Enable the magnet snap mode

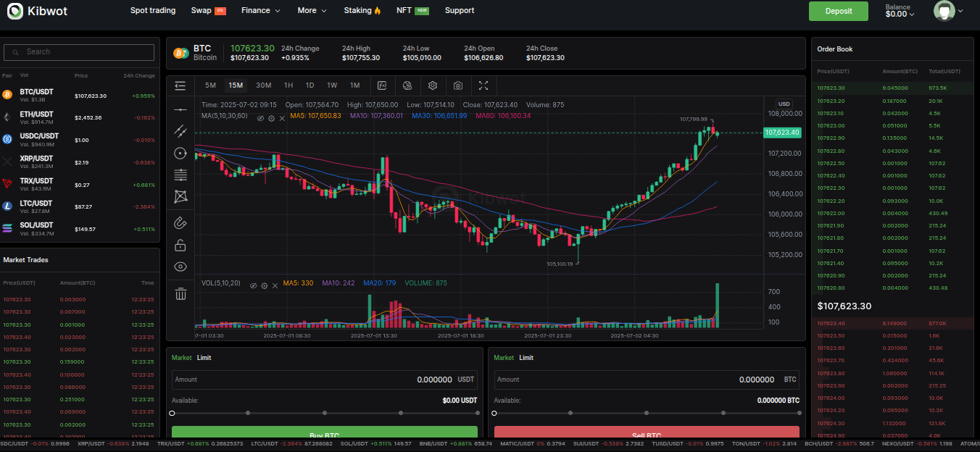180,223
